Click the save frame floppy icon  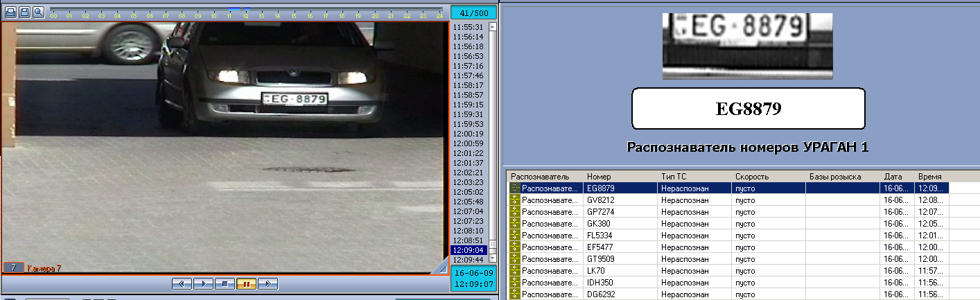[24, 12]
